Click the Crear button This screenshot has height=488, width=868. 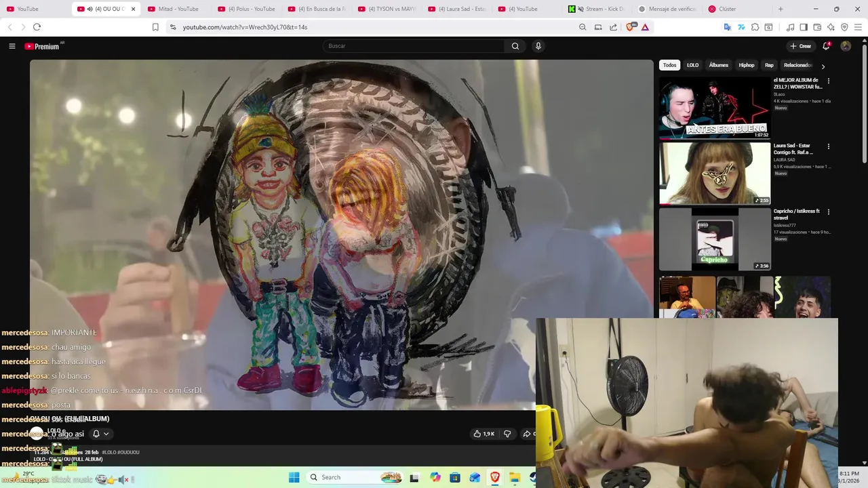[x=800, y=46]
